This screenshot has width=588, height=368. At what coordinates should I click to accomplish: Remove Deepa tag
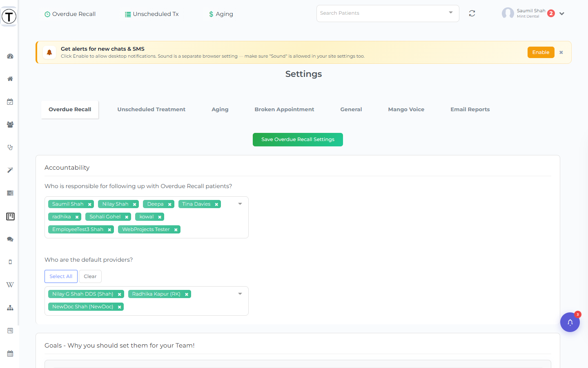(169, 204)
